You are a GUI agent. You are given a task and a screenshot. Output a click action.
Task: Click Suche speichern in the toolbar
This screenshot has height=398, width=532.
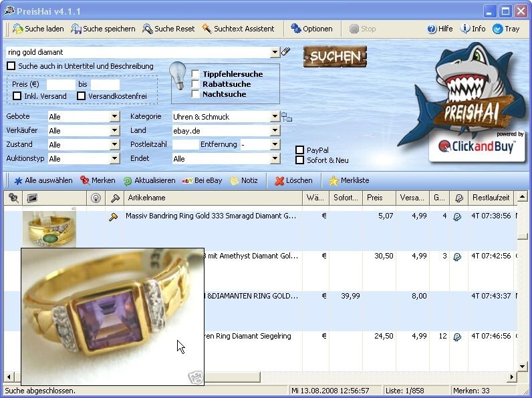click(103, 29)
